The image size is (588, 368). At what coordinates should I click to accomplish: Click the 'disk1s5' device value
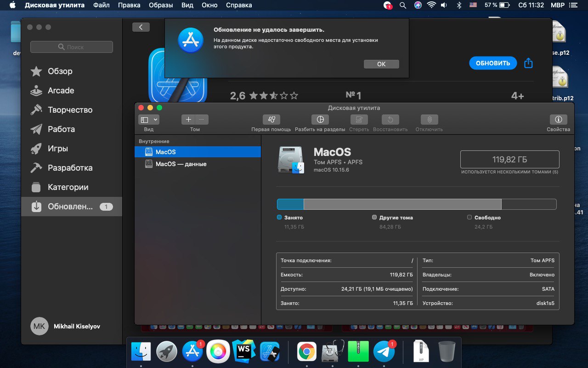[x=545, y=303]
